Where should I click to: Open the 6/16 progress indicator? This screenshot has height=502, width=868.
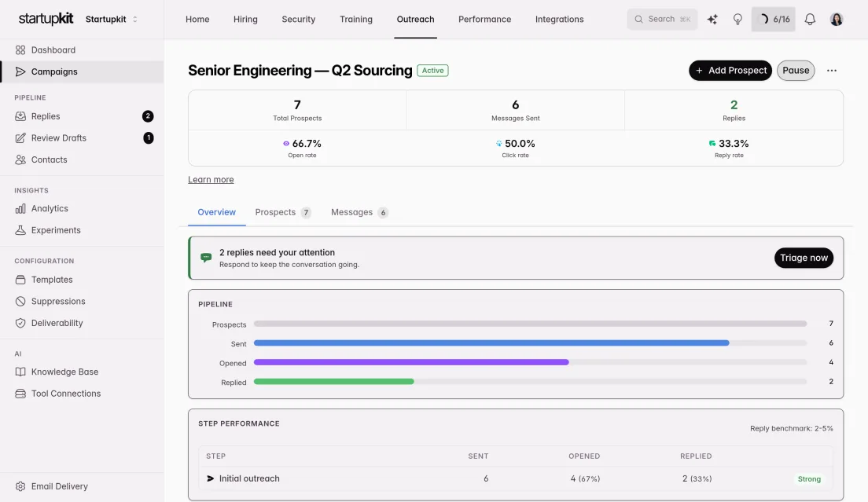pyautogui.click(x=774, y=20)
